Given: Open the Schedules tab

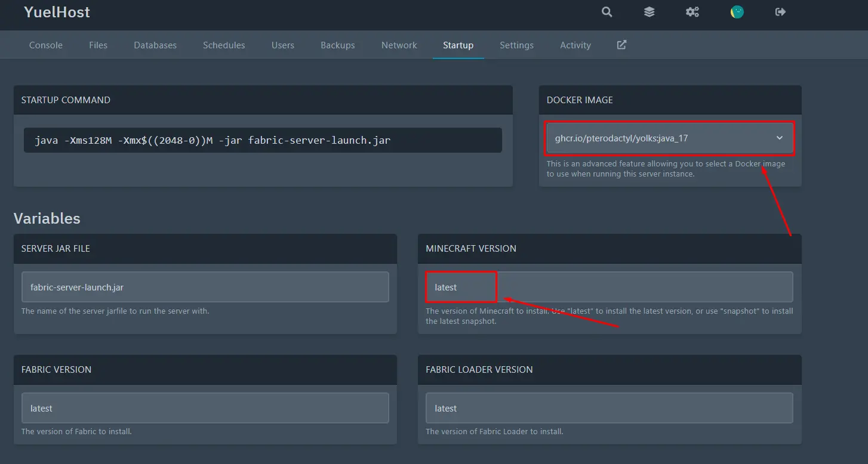Looking at the screenshot, I should [224, 45].
